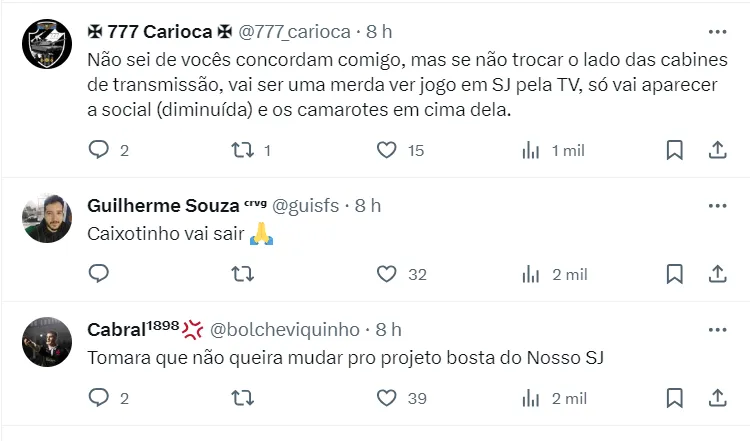Reply to 777 Carioca's tweet
This screenshot has width=750, height=441.
point(98,150)
